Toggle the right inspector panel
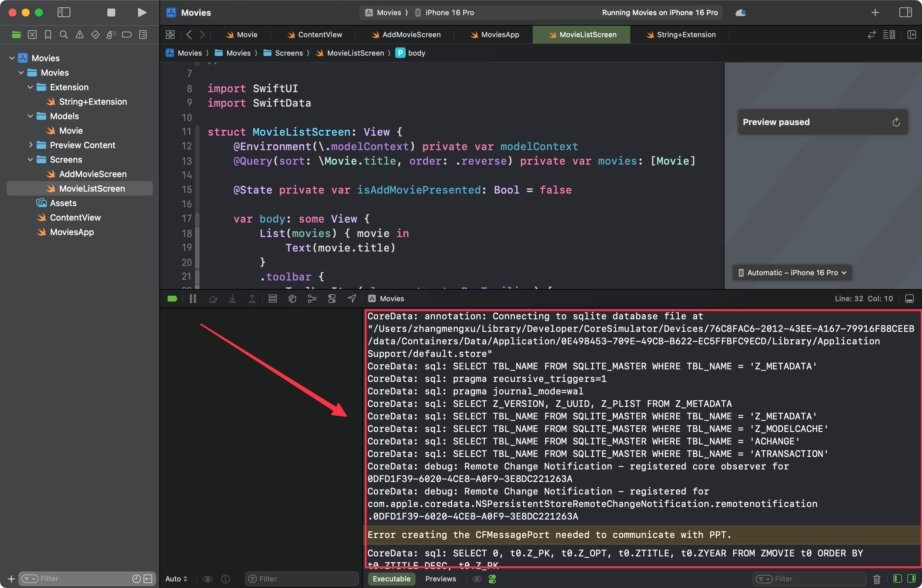 click(x=905, y=13)
